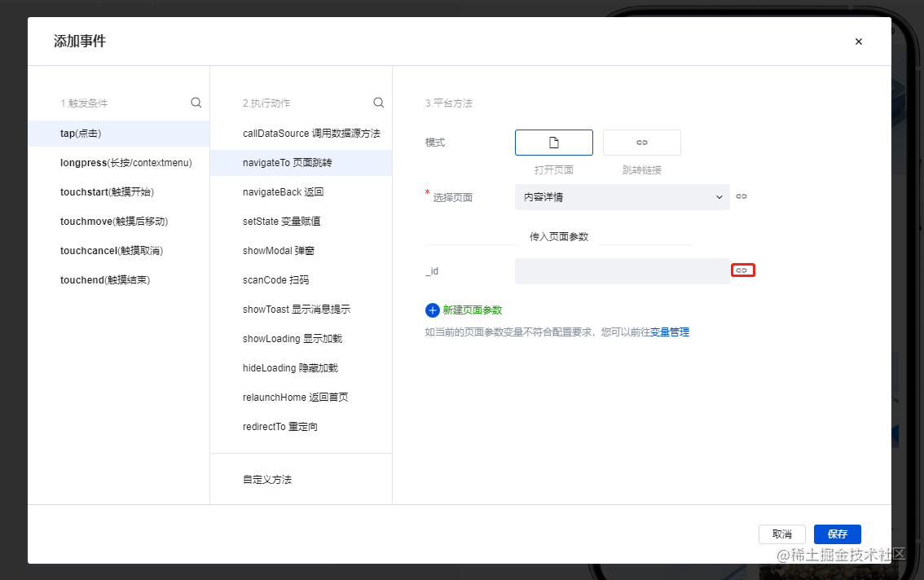Image resolution: width=924 pixels, height=580 pixels.
Task: Click the 传入页面参数 section label
Action: 559,237
